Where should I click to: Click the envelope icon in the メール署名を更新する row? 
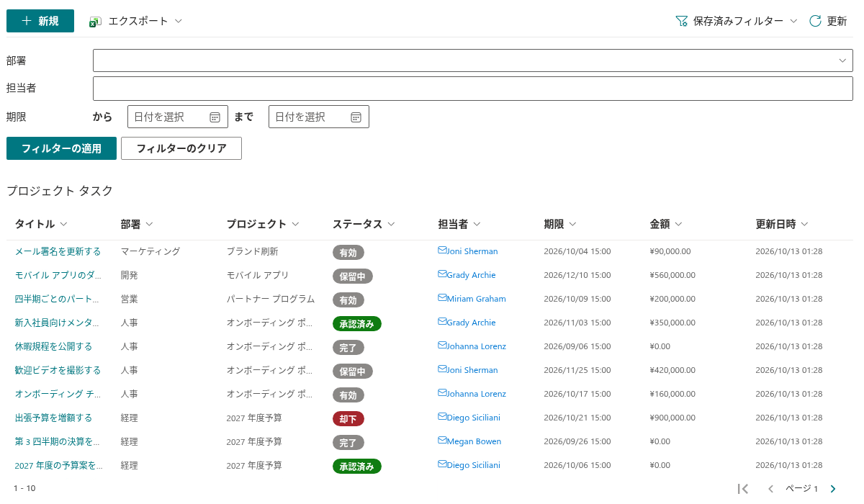(442, 251)
